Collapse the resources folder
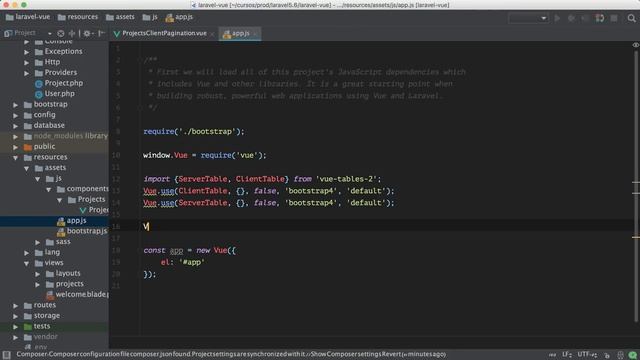Image resolution: width=640 pixels, height=360 pixels. point(16,158)
